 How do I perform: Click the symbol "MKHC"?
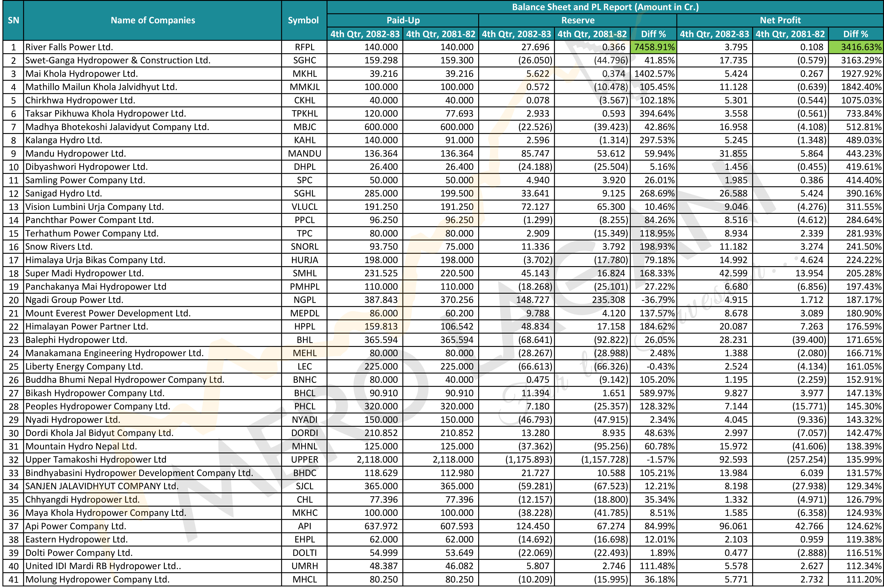305,513
